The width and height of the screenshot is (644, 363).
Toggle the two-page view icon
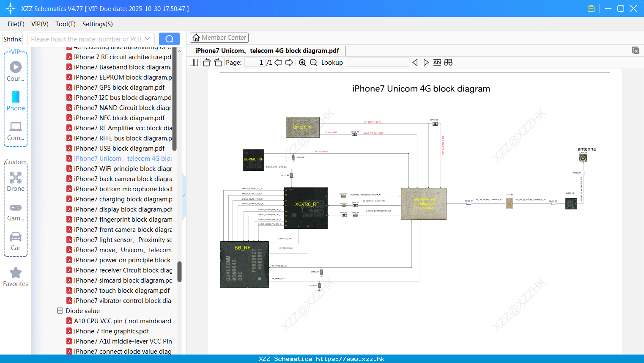(x=194, y=63)
